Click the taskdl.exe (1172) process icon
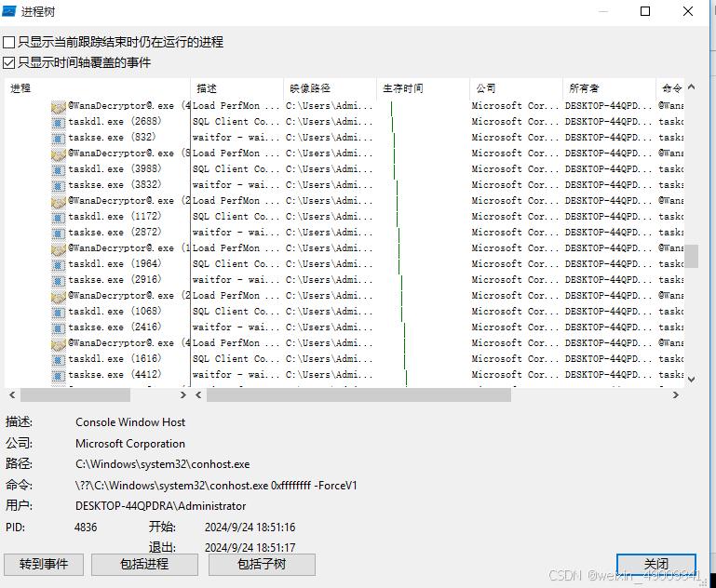716x588 pixels. pyautogui.click(x=58, y=217)
